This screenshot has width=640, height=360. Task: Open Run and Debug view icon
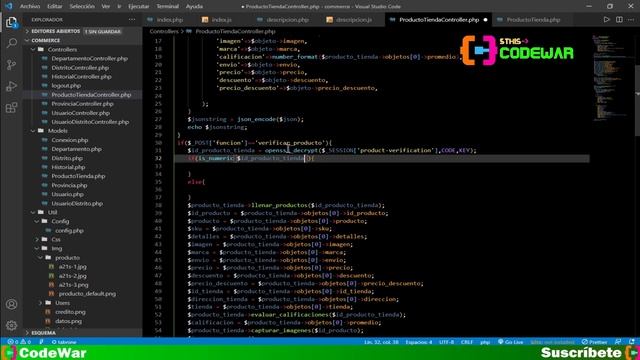click(x=11, y=86)
